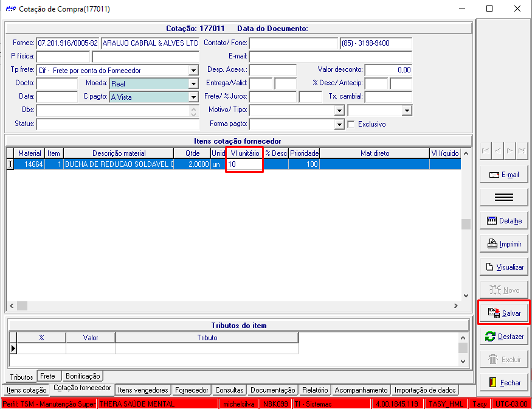Select the Frete sub-tab
This screenshot has width=532, height=409.
[47, 376]
